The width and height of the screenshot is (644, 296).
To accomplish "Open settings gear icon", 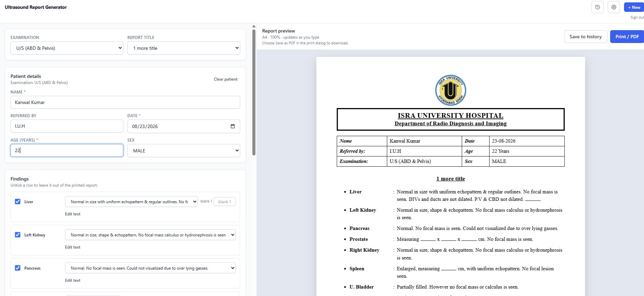I will (614, 7).
